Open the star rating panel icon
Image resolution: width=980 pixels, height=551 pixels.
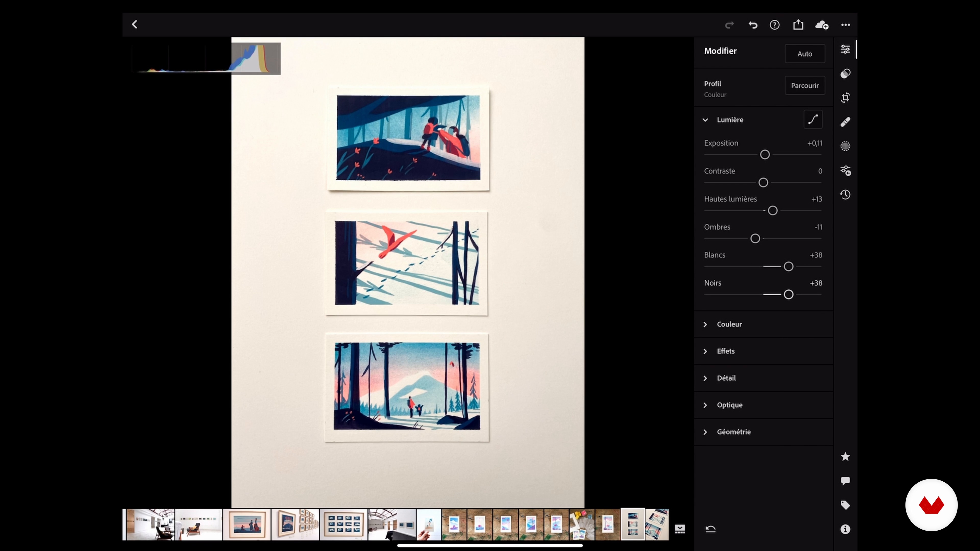tap(845, 457)
